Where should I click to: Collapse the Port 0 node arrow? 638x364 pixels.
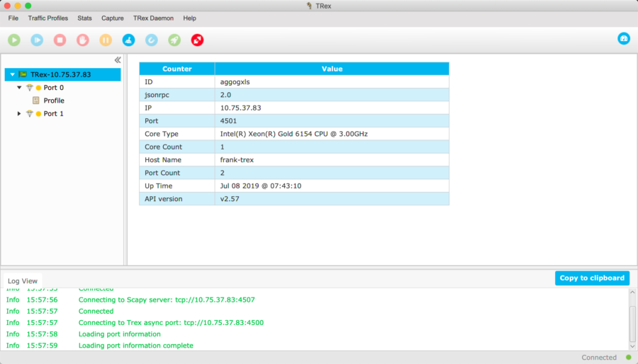coord(19,87)
